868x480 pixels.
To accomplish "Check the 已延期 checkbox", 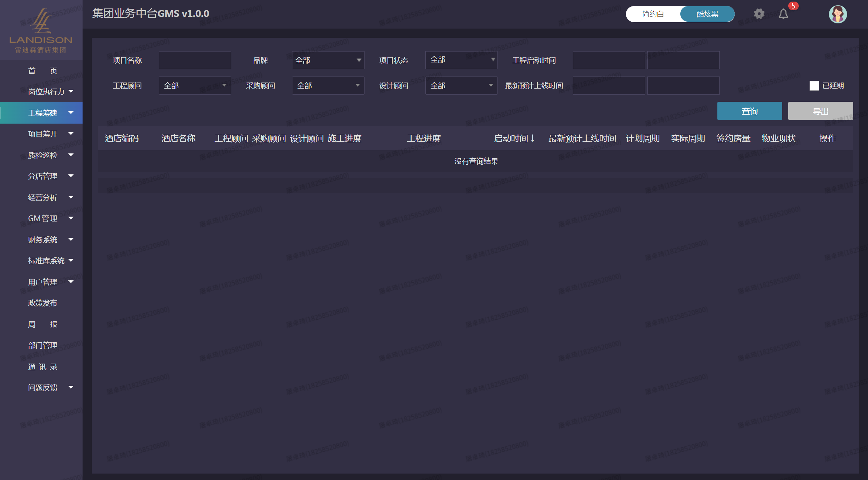I will (814, 85).
